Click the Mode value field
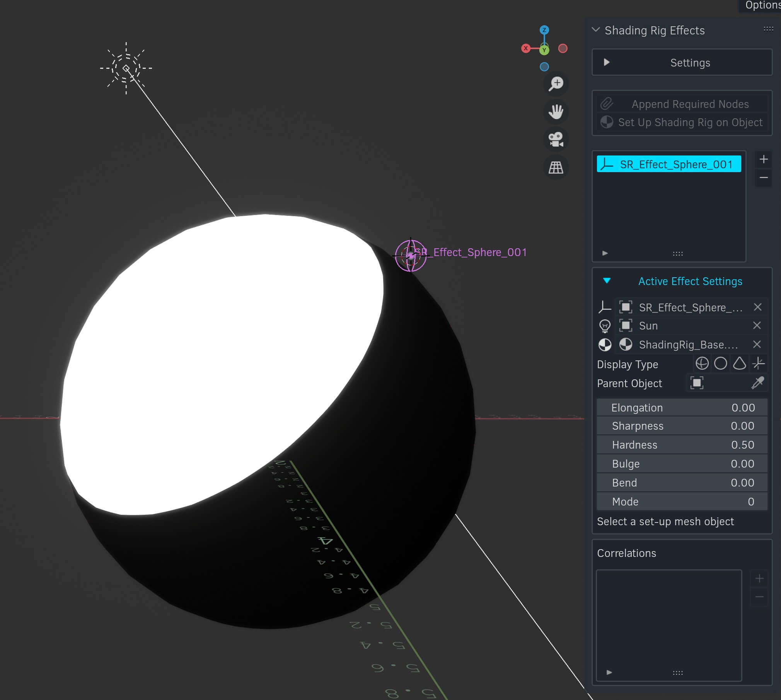 click(682, 502)
